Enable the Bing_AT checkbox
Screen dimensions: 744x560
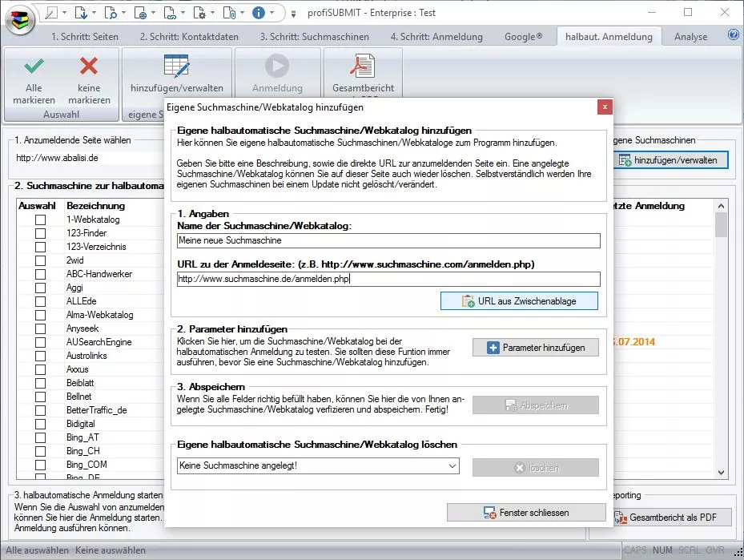(x=40, y=437)
